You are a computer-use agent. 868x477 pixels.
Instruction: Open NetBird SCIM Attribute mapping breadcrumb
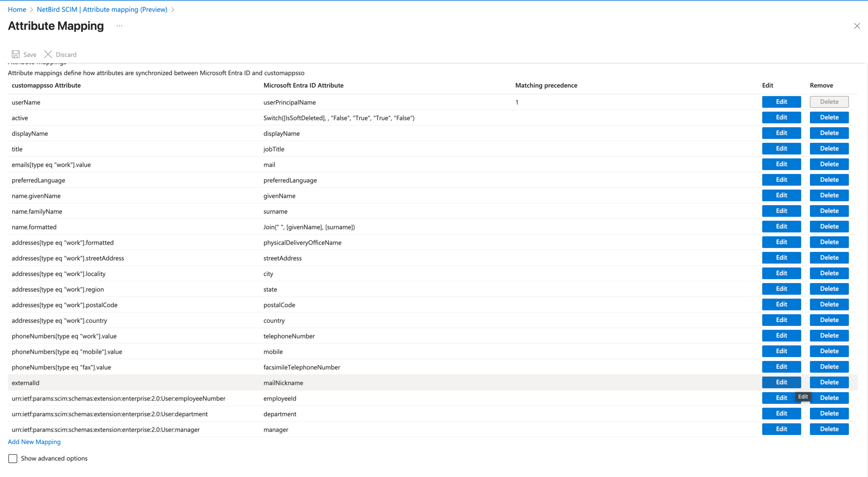pyautogui.click(x=101, y=9)
